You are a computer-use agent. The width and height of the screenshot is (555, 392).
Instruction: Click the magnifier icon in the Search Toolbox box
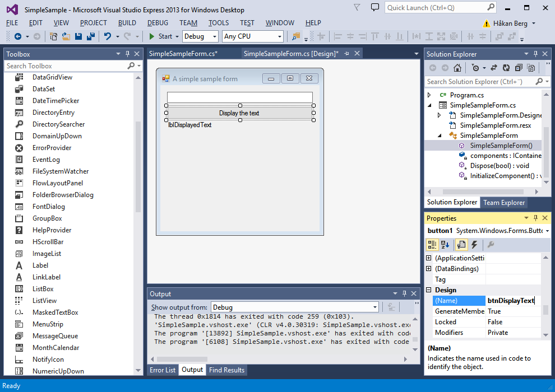pyautogui.click(x=131, y=66)
